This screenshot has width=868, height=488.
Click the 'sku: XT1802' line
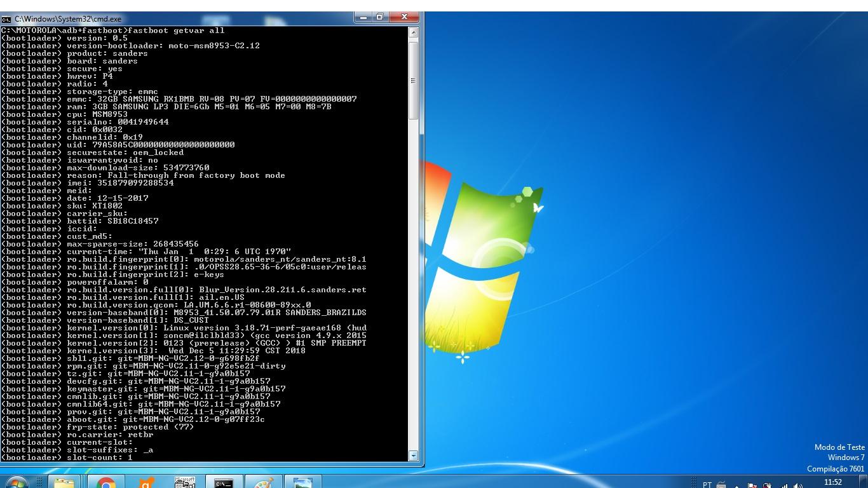click(x=62, y=206)
